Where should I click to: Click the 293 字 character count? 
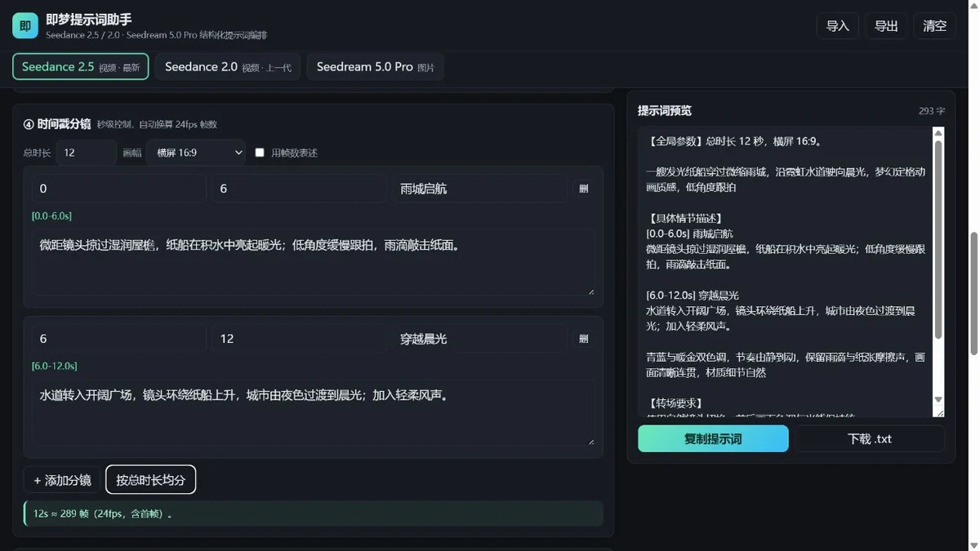coord(932,111)
